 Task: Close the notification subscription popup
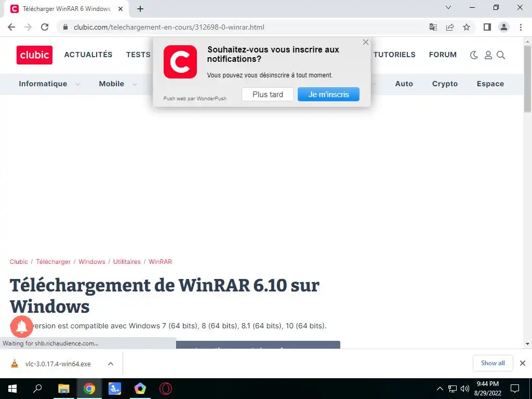point(365,42)
